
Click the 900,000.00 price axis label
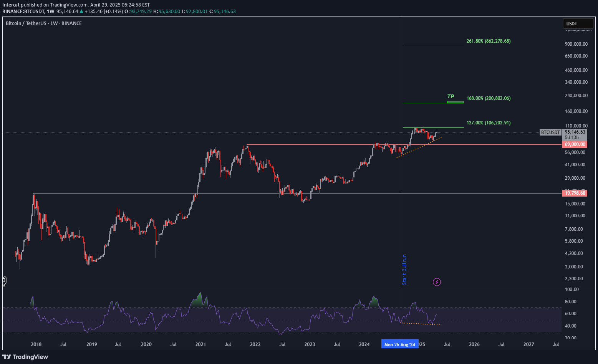pyautogui.click(x=576, y=44)
